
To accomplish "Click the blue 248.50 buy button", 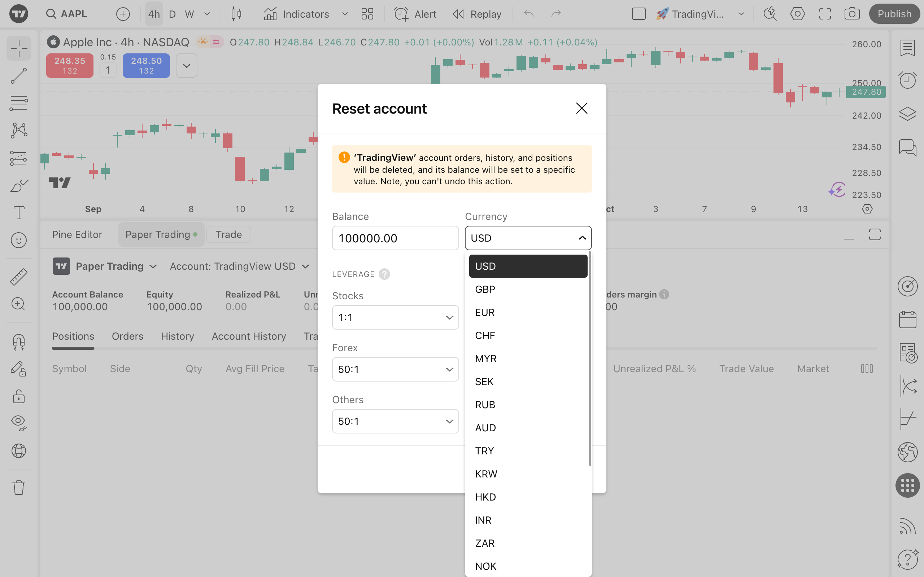I will (x=146, y=65).
